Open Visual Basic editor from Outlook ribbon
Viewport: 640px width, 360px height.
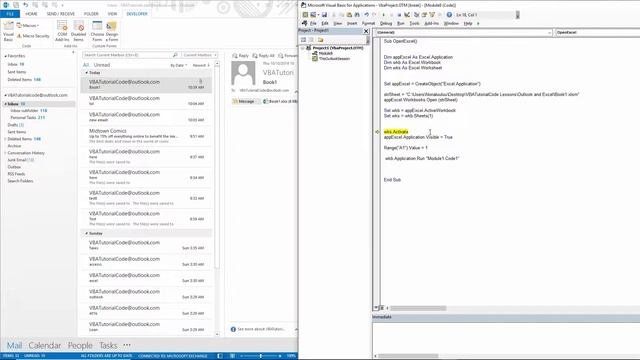pos(8,32)
